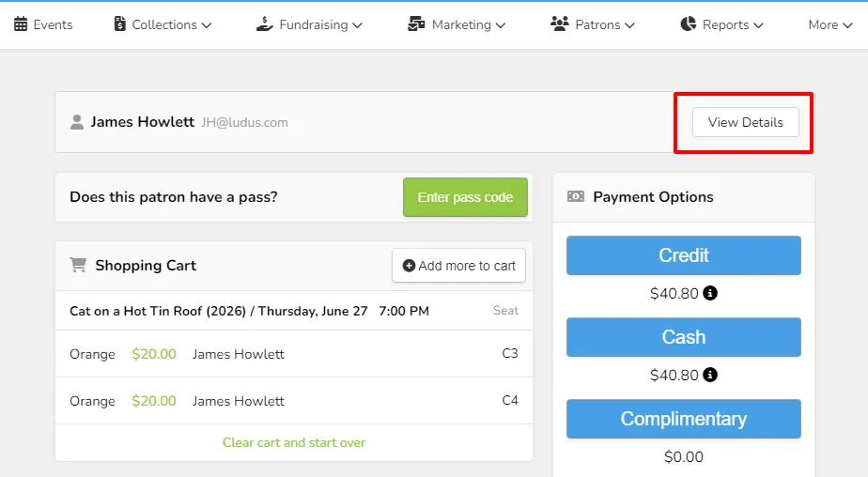Click the View Details button
Viewport: 868px width, 477px height.
pos(746,122)
